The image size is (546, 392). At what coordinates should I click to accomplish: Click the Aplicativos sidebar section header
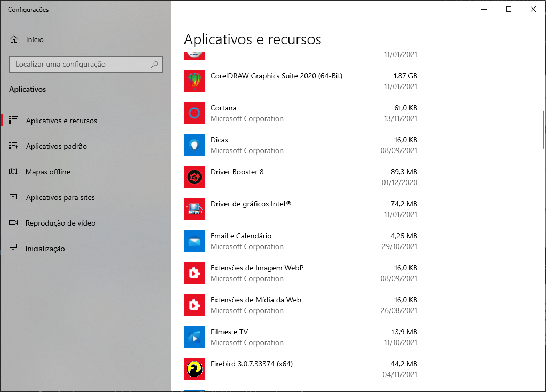(x=28, y=89)
